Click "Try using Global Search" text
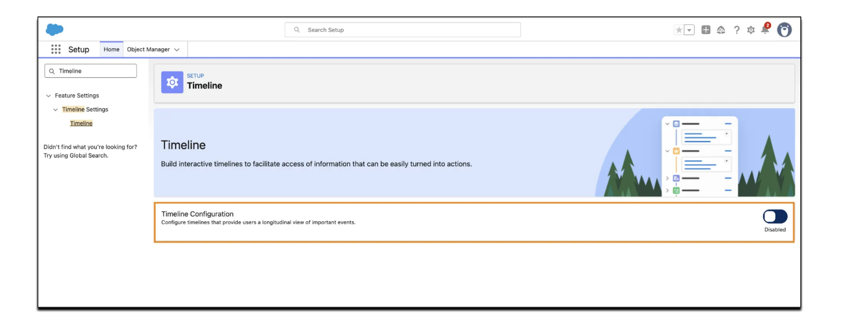 coord(76,155)
